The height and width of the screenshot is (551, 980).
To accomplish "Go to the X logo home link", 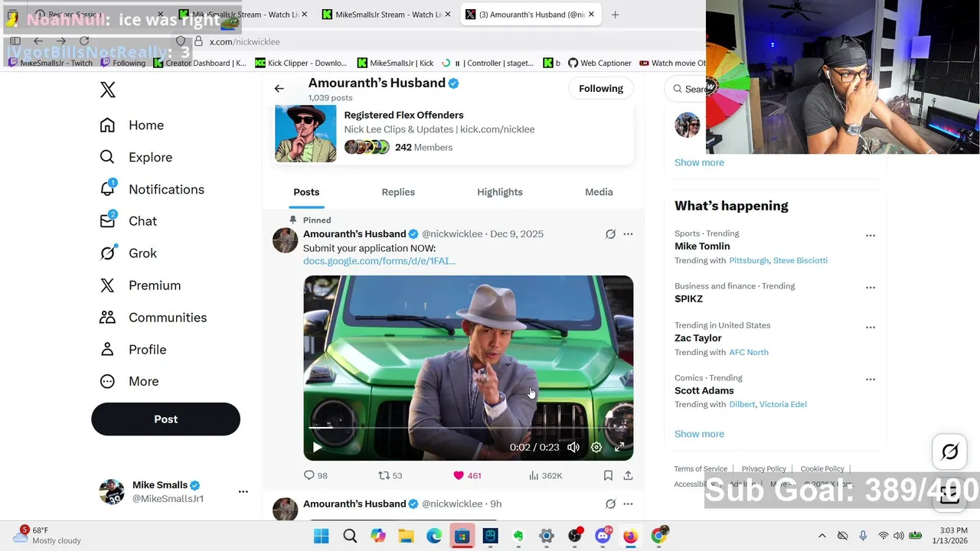I will pos(108,90).
